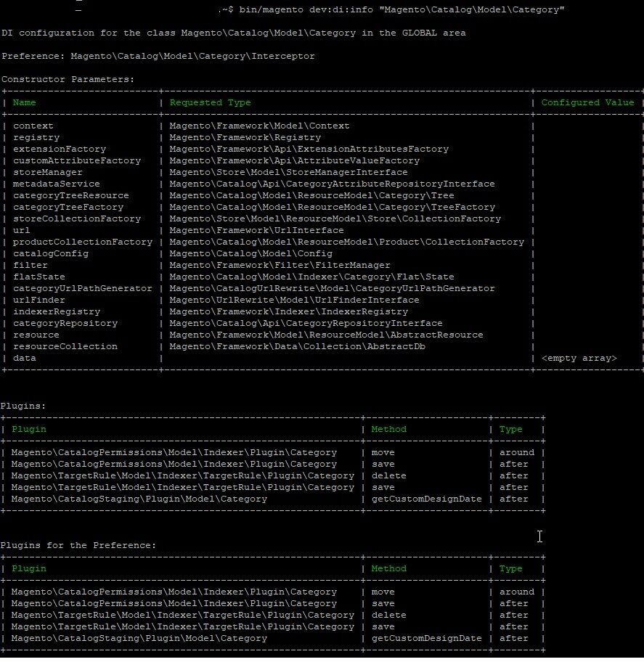Click the <empty array> configured value

[579, 358]
